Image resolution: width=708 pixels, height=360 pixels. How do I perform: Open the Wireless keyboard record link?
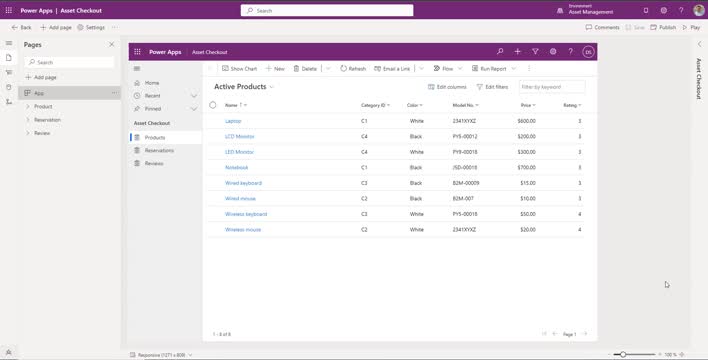[x=246, y=214]
